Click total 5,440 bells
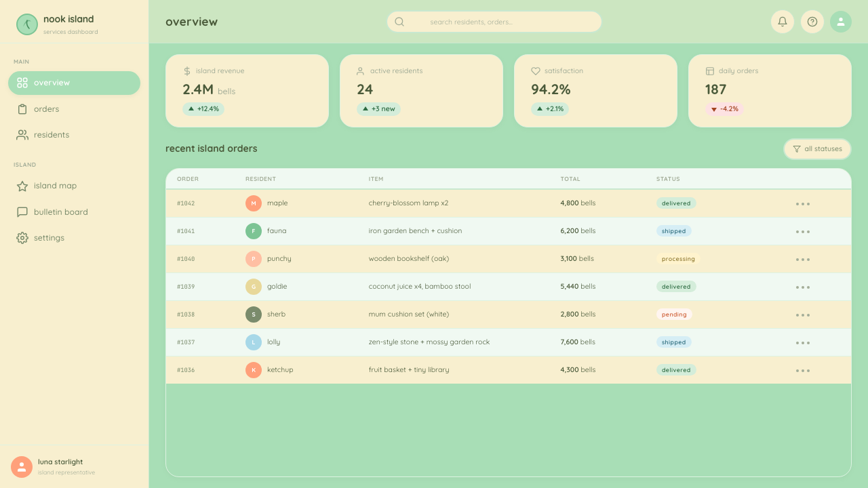Image resolution: width=868 pixels, height=488 pixels. pos(578,287)
